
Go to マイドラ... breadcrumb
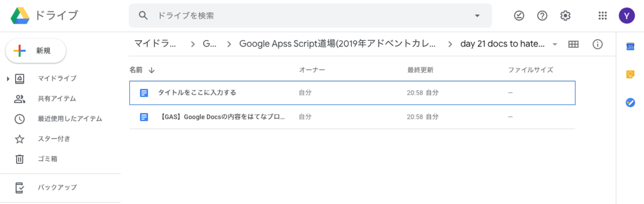click(x=155, y=44)
